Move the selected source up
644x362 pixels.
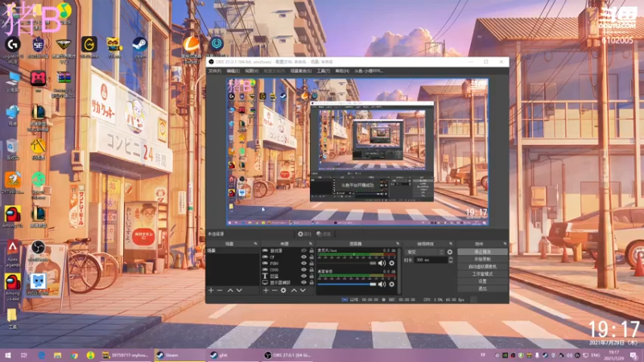click(294, 290)
